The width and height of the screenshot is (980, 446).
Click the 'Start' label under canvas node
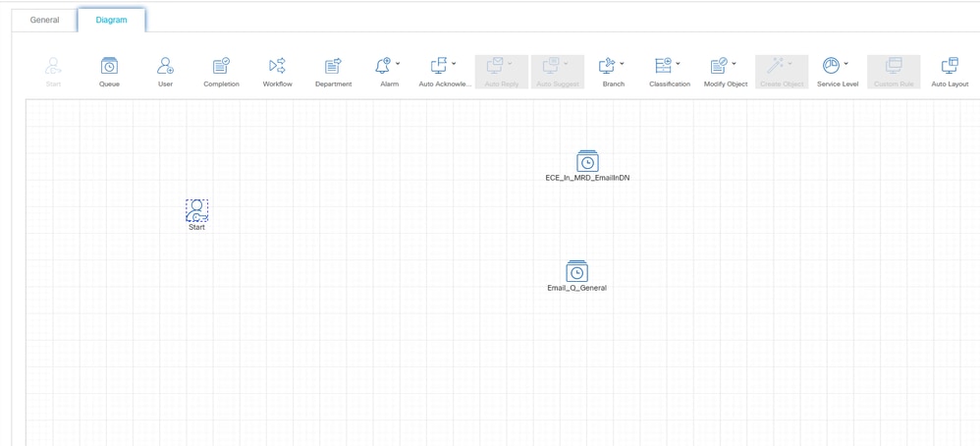pyautogui.click(x=196, y=228)
